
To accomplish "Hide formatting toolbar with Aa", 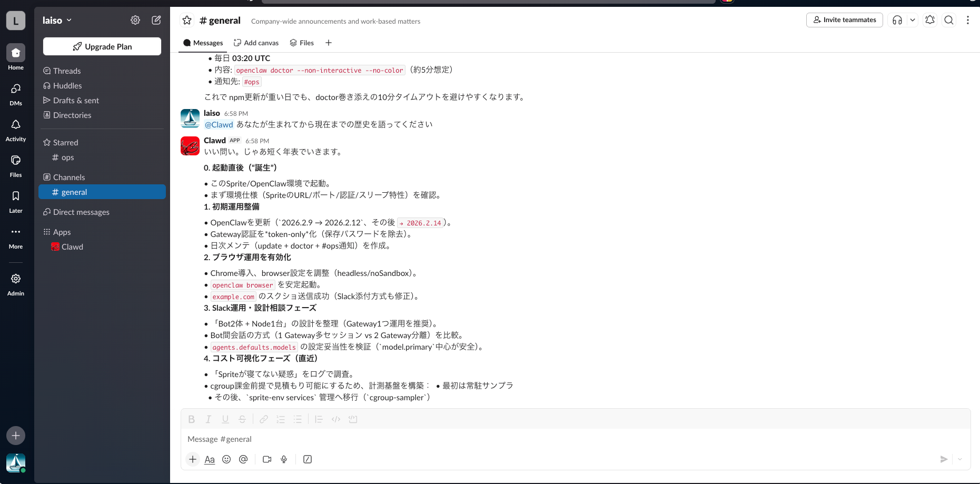I will (x=210, y=459).
